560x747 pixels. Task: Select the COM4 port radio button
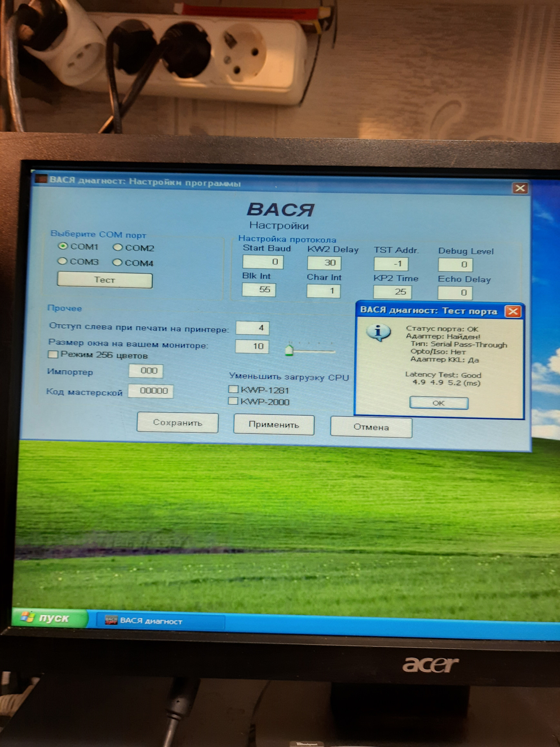pyautogui.click(x=117, y=263)
